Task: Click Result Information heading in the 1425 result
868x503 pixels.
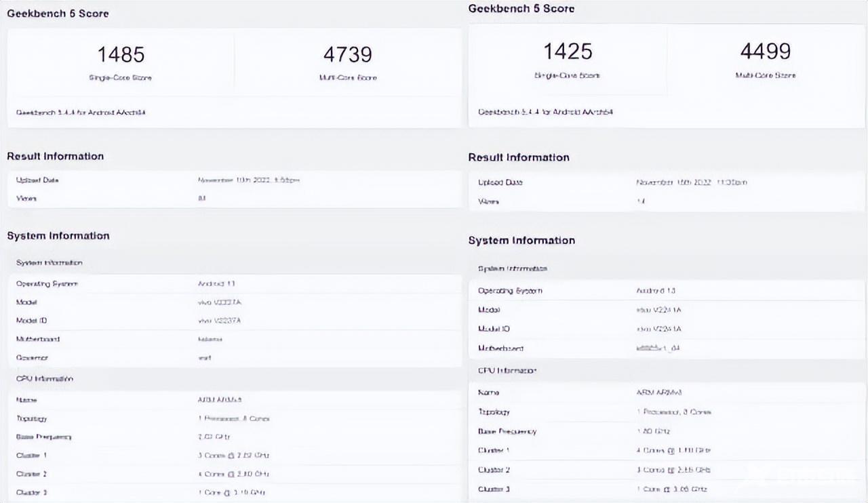Action: pyautogui.click(x=519, y=158)
